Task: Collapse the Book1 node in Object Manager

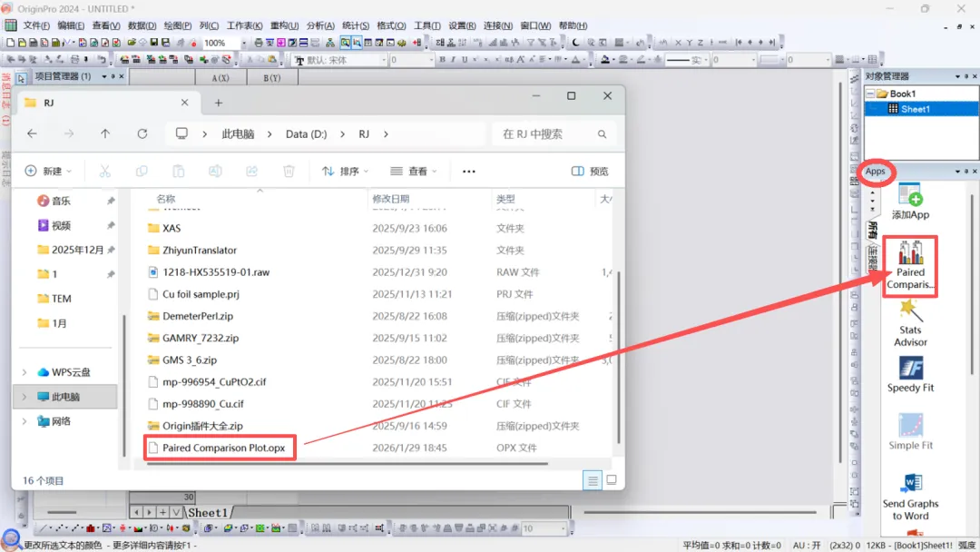Action: click(x=870, y=94)
